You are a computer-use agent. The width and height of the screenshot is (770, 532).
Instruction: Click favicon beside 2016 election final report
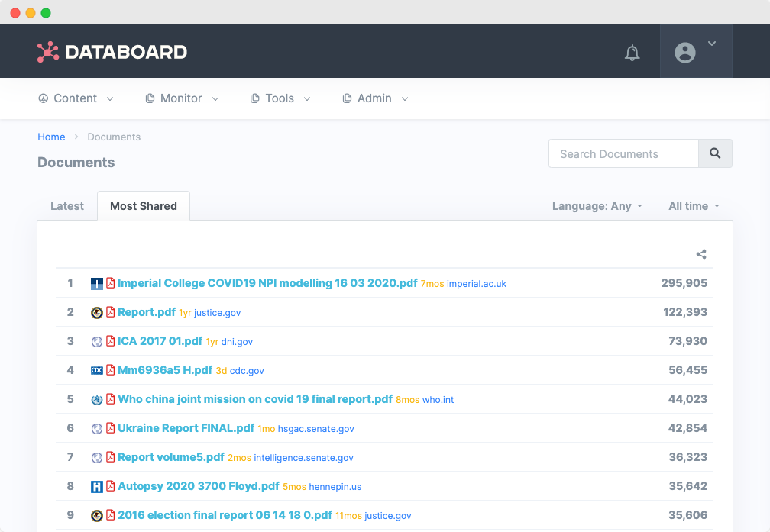click(97, 515)
